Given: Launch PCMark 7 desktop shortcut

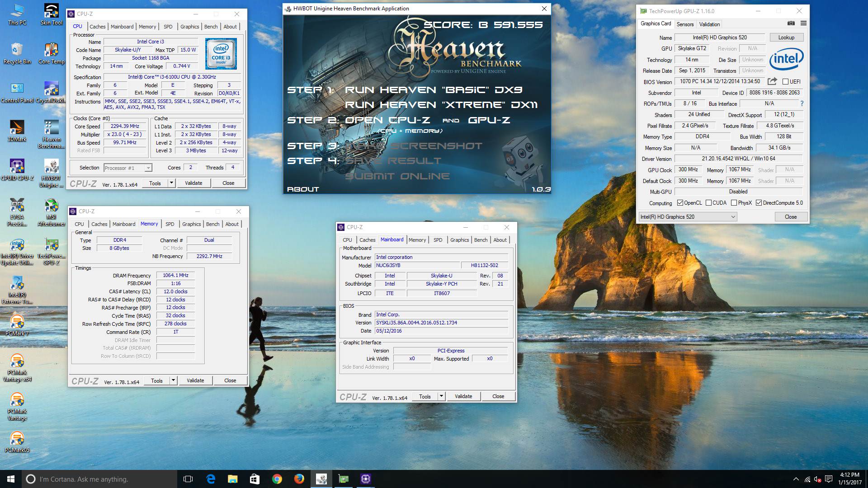Looking at the screenshot, I should [x=17, y=325].
